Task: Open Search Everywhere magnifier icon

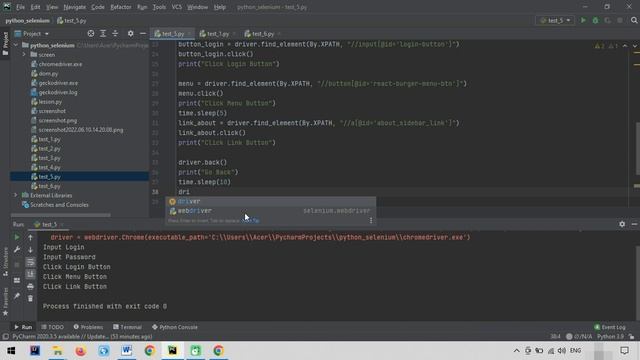Action: (634, 20)
